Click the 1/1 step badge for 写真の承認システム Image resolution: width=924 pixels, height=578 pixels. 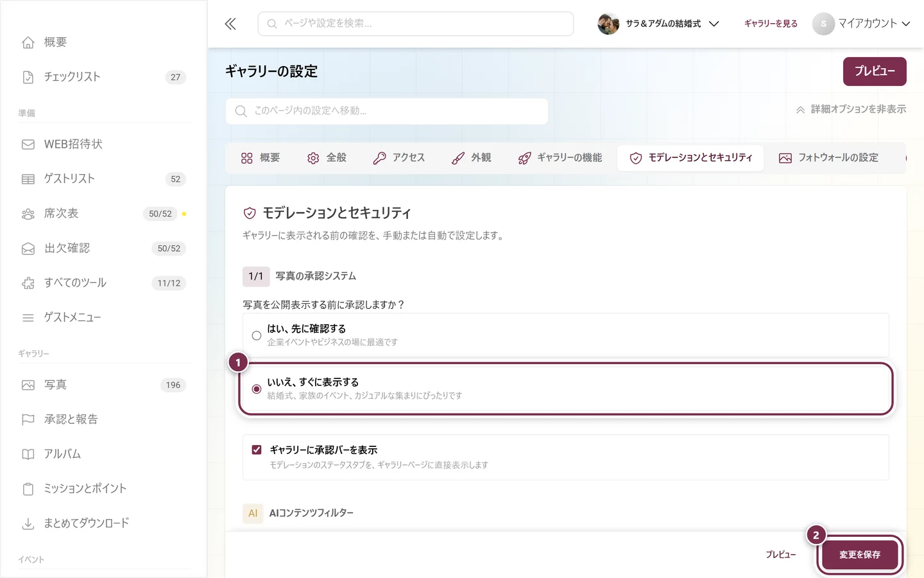click(x=256, y=276)
